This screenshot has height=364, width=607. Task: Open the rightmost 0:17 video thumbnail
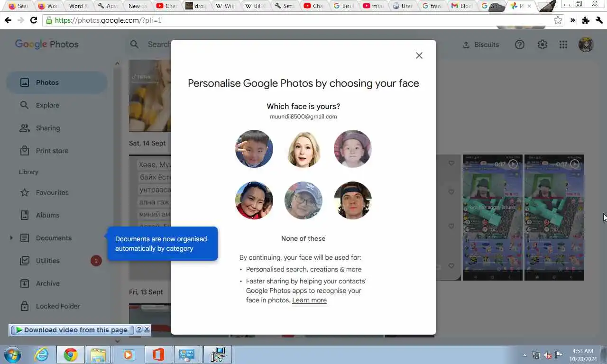[x=554, y=218]
